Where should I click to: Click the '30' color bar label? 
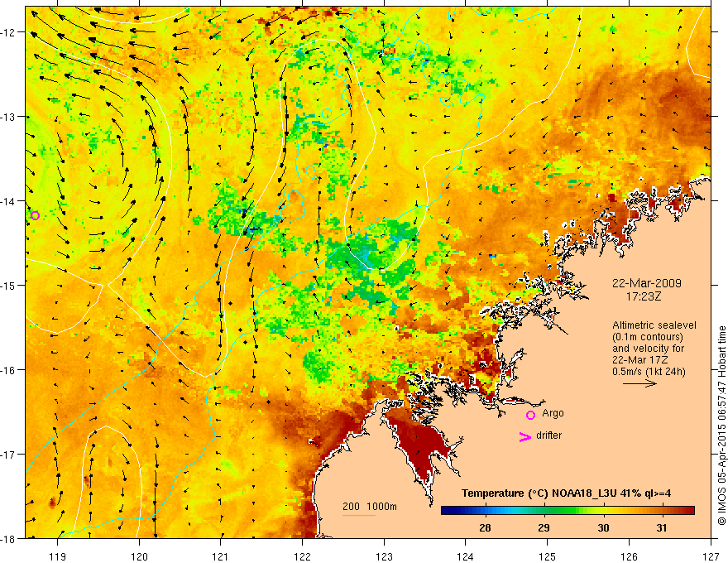pyautogui.click(x=603, y=527)
